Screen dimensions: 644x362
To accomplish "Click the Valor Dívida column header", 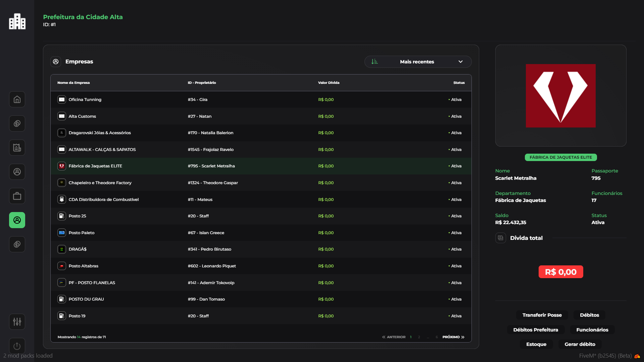I will point(329,83).
